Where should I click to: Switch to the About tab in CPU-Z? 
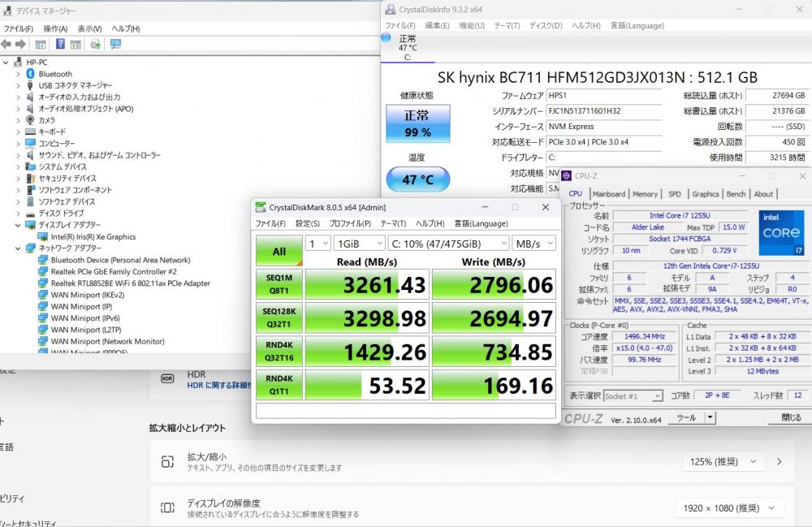tap(763, 194)
